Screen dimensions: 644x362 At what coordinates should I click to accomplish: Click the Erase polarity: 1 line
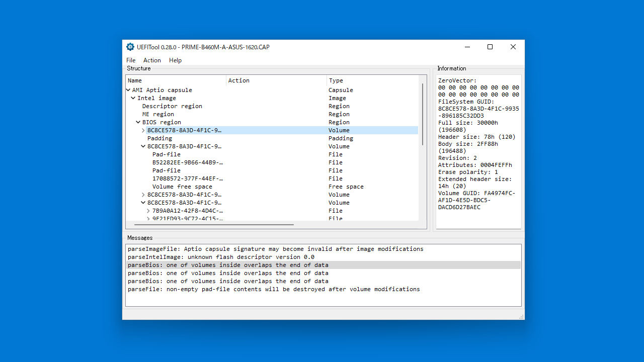click(468, 172)
